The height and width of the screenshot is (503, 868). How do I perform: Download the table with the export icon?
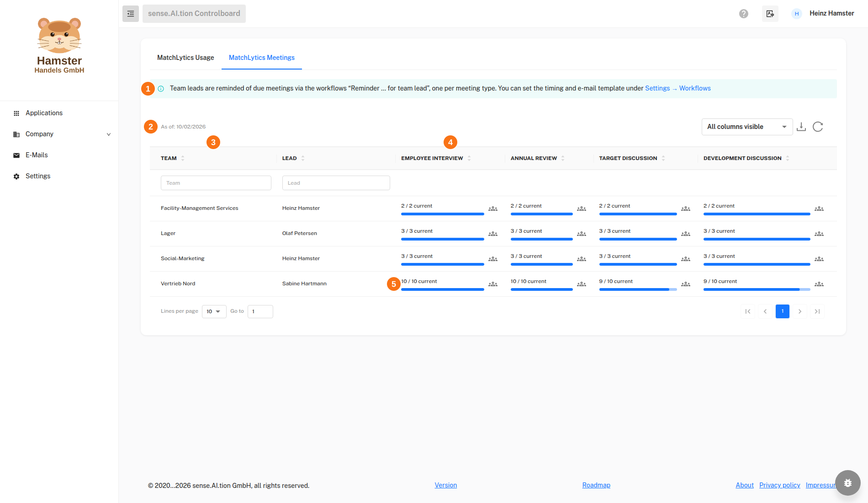801,127
